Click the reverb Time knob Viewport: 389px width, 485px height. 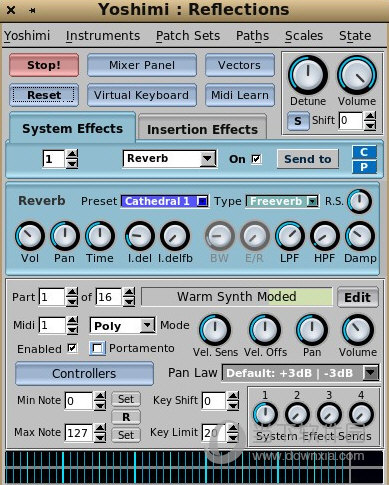100,236
